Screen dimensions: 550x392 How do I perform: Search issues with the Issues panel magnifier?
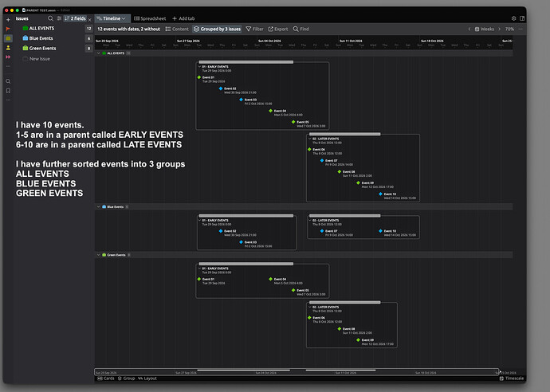pyautogui.click(x=50, y=18)
